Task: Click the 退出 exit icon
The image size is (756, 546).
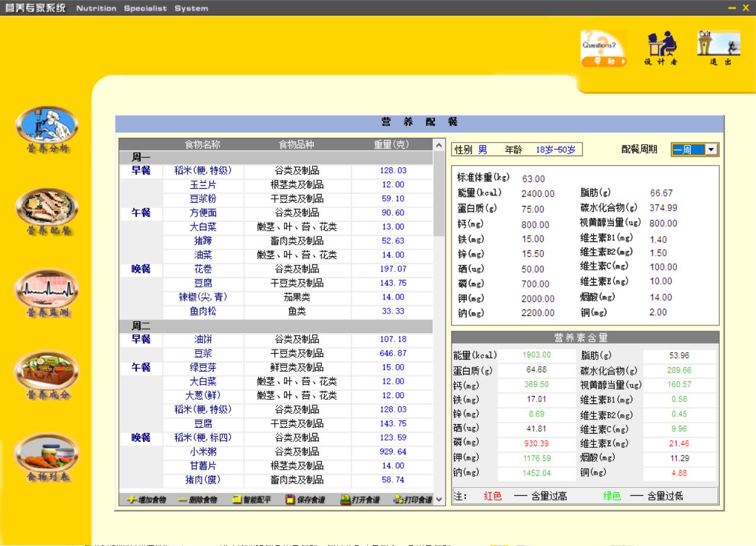Action: pyautogui.click(x=718, y=49)
